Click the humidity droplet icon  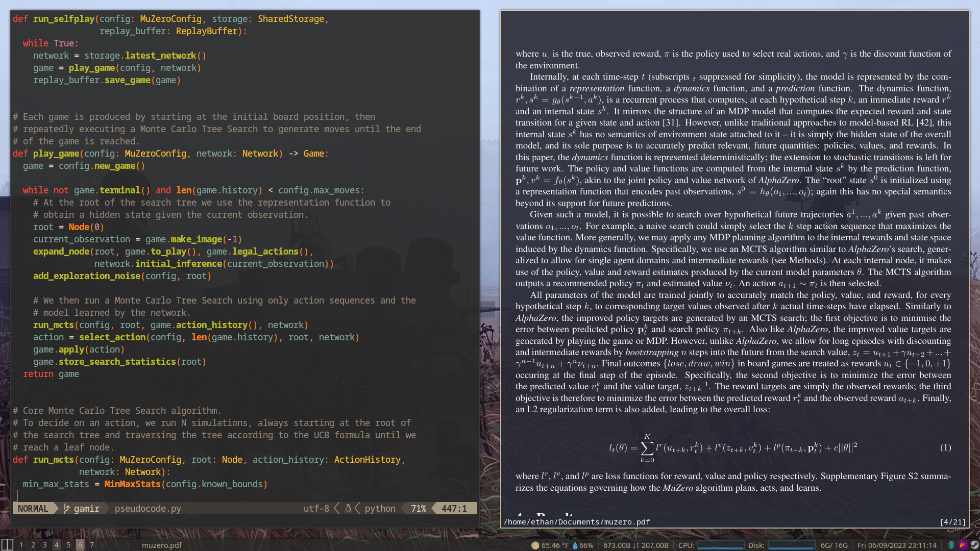click(x=575, y=545)
